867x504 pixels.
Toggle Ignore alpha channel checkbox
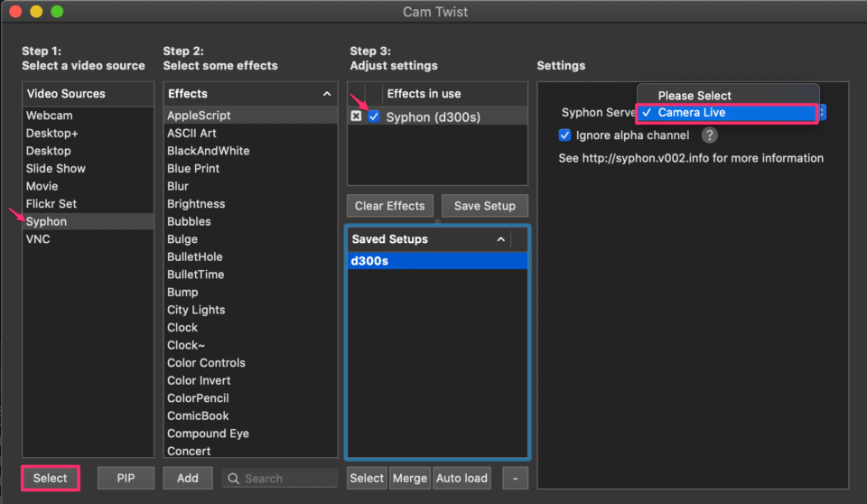(564, 135)
